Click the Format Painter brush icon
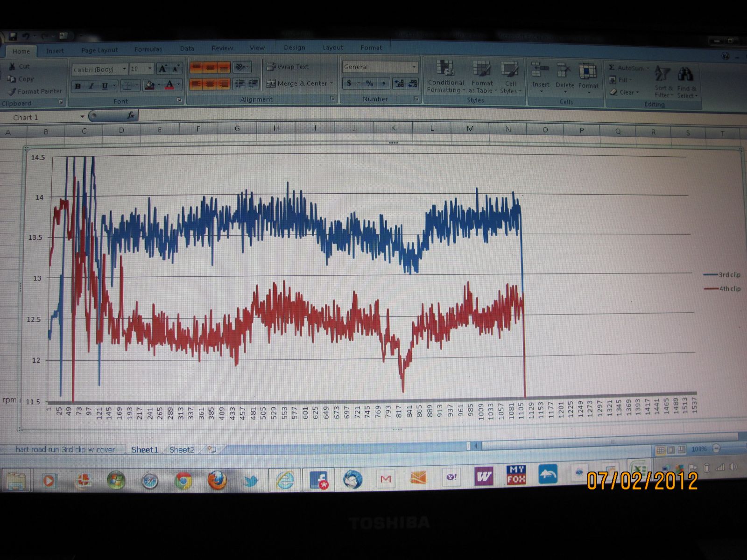Screen dimensions: 747x560 (x=12, y=91)
